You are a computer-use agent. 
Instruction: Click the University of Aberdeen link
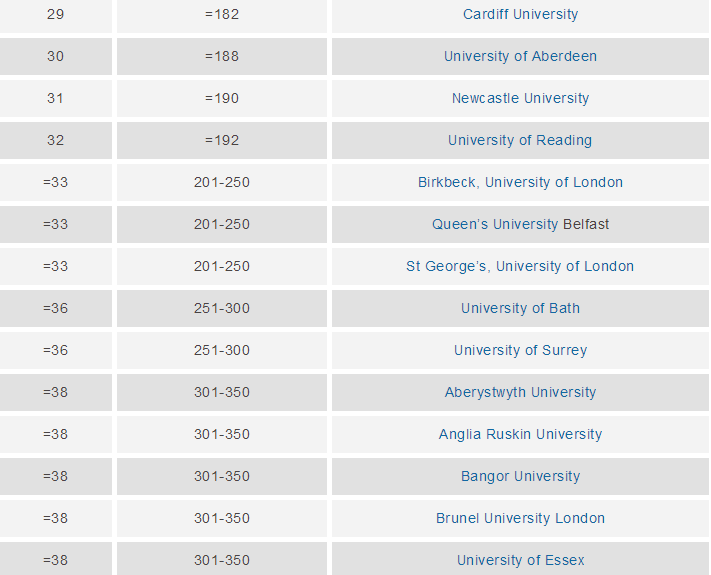pyautogui.click(x=520, y=57)
